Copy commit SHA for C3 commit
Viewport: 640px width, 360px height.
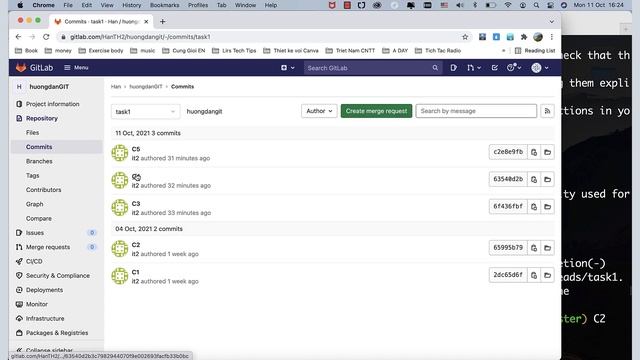click(534, 207)
